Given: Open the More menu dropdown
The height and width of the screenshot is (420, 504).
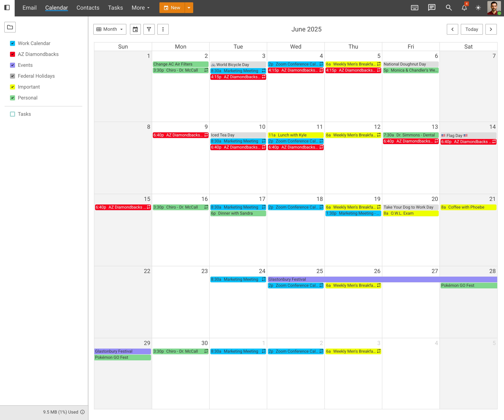Looking at the screenshot, I should (x=140, y=8).
